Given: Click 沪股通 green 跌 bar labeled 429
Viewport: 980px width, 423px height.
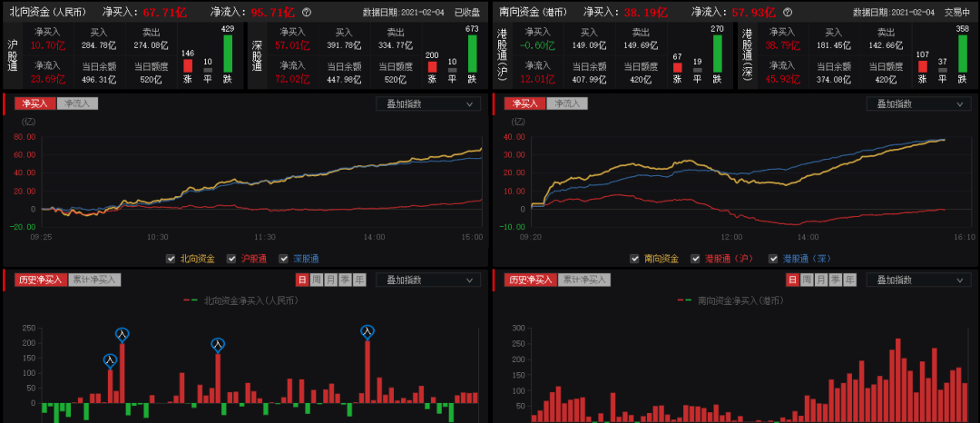Looking at the screenshot, I should tap(228, 54).
